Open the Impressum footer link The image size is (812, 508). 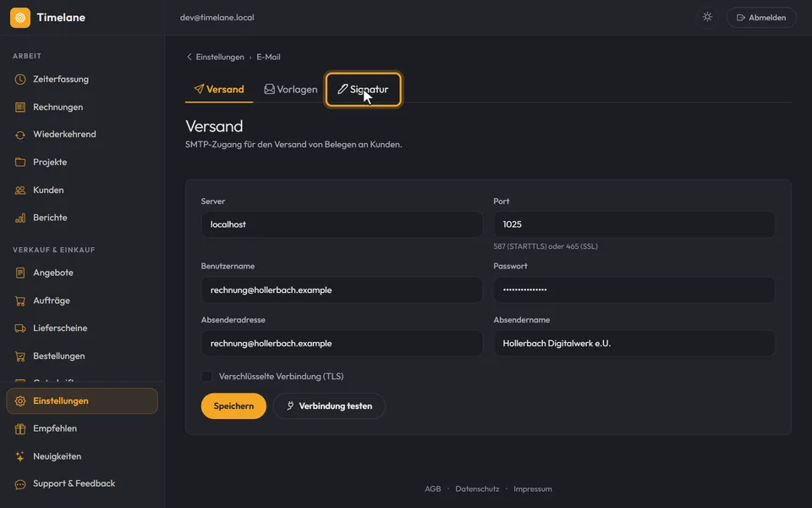click(x=532, y=489)
